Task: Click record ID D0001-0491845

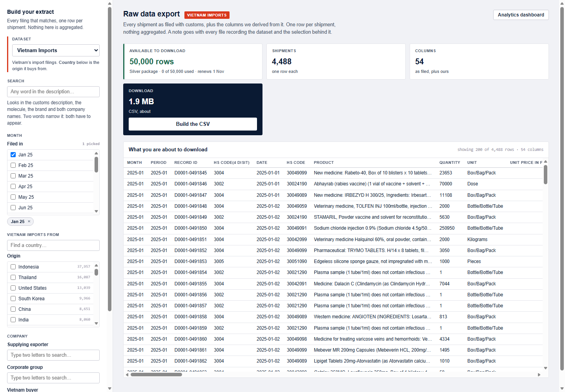Action: (191, 173)
